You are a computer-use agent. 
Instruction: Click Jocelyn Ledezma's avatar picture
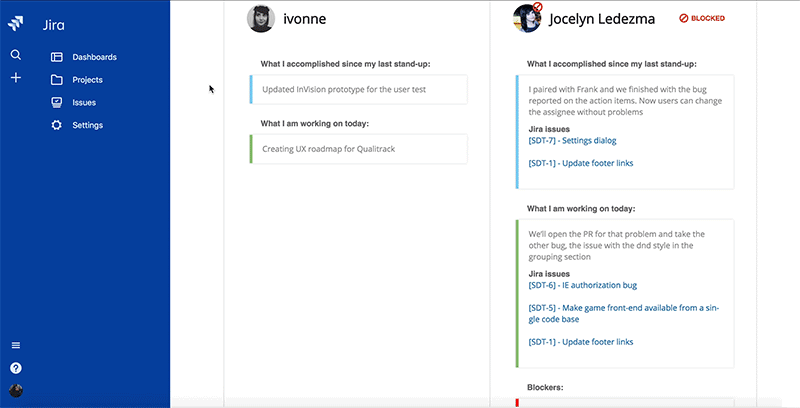[527, 18]
